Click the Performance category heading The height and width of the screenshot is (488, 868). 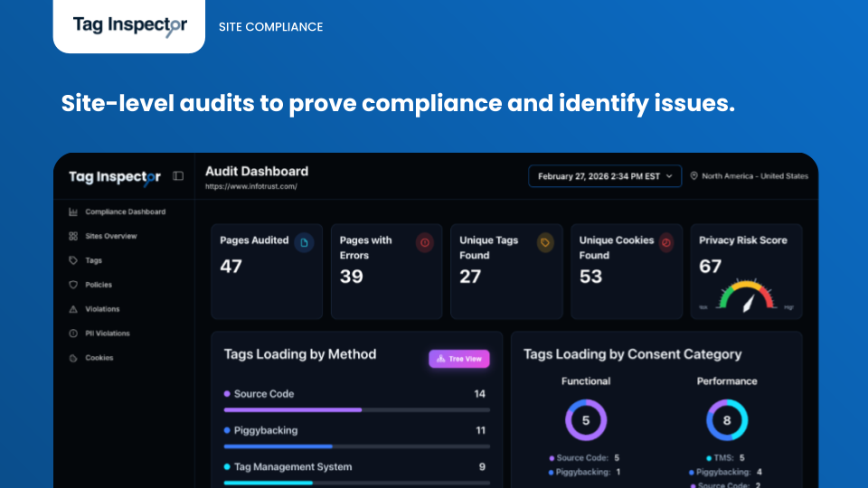pyautogui.click(x=727, y=381)
